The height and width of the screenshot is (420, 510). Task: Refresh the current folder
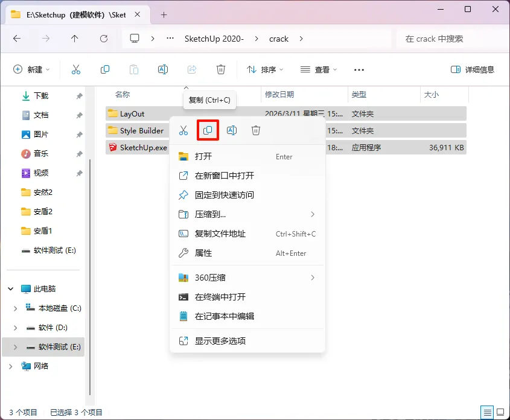pos(103,39)
